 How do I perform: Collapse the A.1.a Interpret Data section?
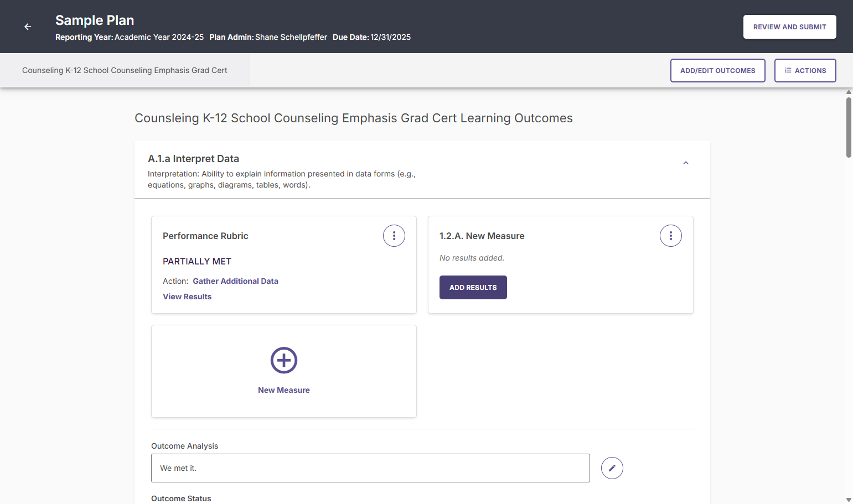click(686, 163)
